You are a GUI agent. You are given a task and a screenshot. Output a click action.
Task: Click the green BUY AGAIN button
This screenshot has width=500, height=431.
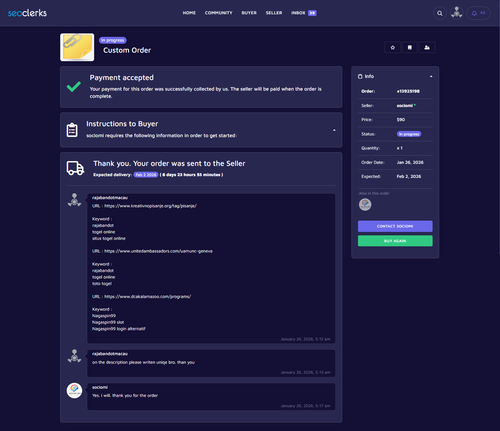click(x=395, y=241)
